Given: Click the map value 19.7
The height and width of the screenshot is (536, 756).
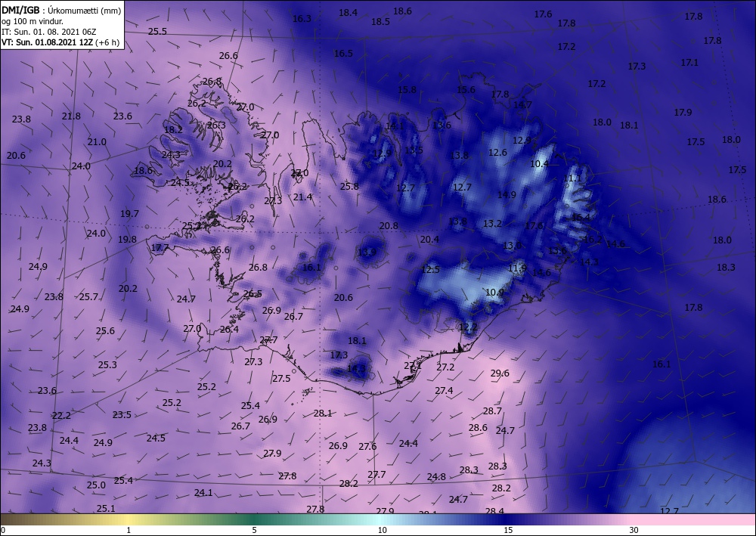Looking at the screenshot, I should coord(129,214).
